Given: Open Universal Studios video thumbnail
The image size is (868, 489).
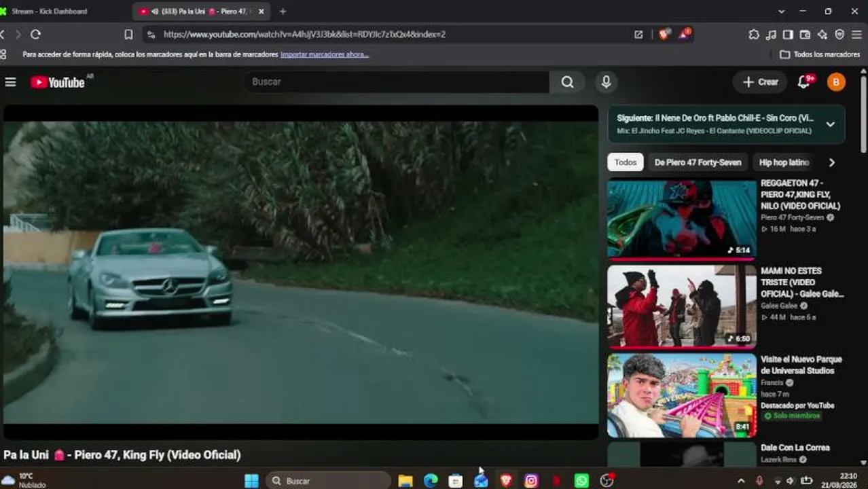Looking at the screenshot, I should click(681, 395).
